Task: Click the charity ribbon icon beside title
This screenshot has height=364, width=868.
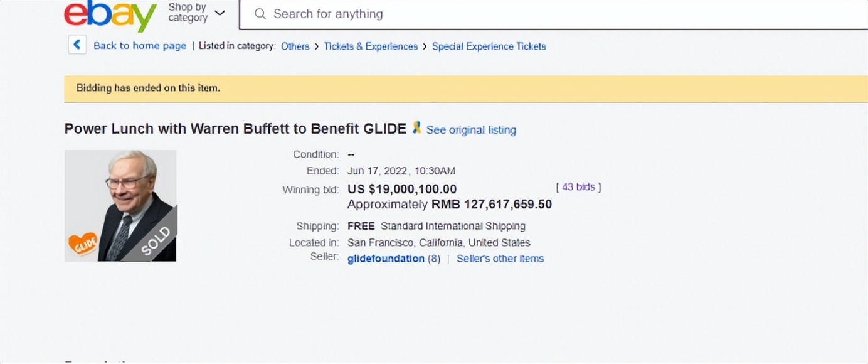Action: pyautogui.click(x=417, y=128)
